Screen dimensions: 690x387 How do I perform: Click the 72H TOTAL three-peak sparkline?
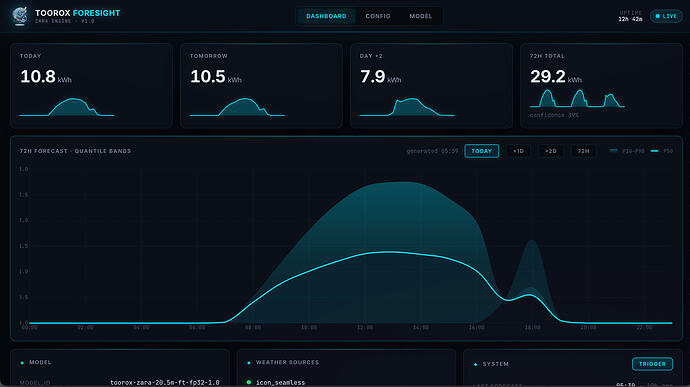577,98
